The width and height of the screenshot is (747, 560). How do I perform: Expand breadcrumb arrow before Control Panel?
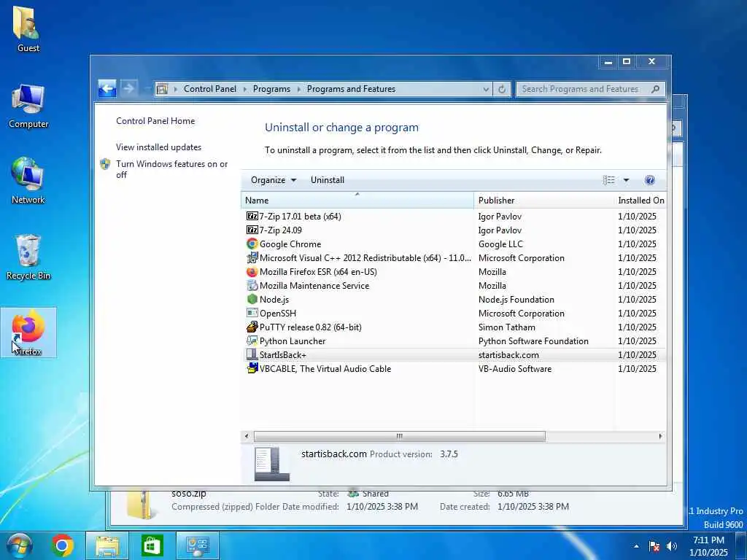click(175, 89)
